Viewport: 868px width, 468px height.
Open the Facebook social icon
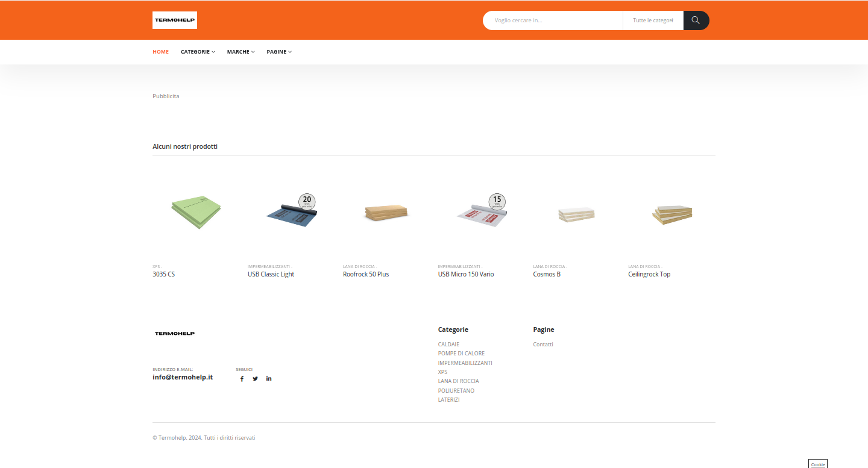(x=242, y=379)
